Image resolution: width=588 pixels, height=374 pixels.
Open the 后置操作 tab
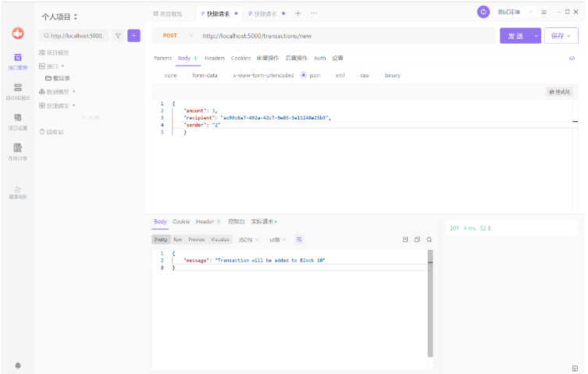tap(296, 58)
